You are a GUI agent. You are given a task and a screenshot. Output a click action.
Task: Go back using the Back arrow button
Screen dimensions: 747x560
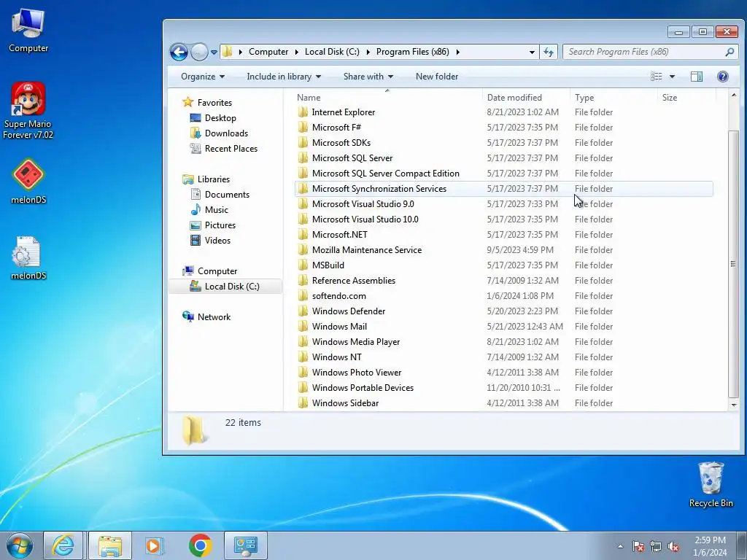click(179, 52)
